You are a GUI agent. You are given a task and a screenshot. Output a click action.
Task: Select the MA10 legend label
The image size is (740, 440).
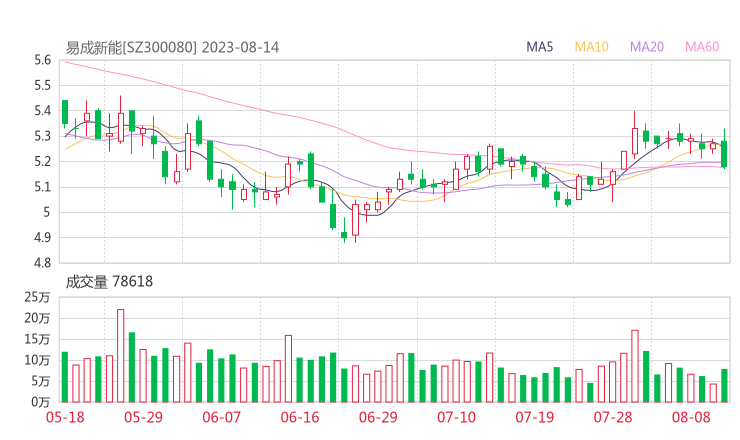tap(591, 47)
